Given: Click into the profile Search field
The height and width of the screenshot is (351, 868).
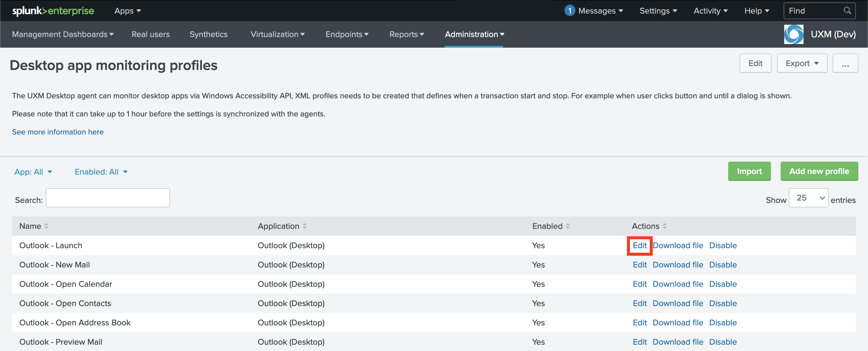Looking at the screenshot, I should point(108,198).
